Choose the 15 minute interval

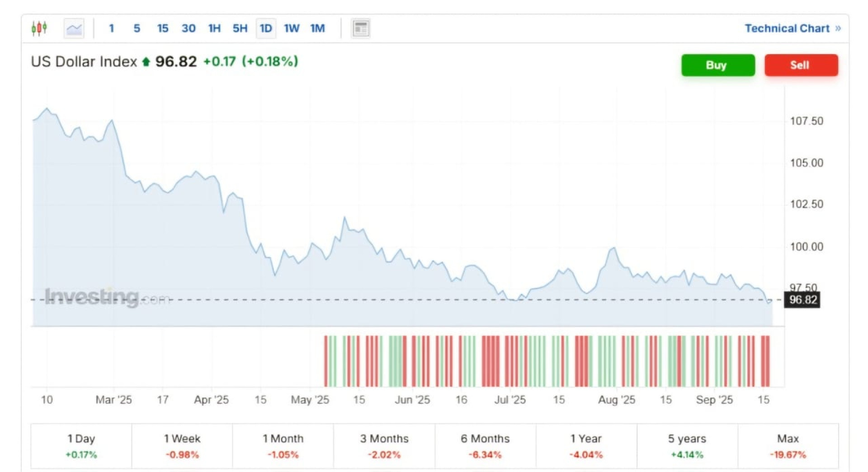(162, 28)
